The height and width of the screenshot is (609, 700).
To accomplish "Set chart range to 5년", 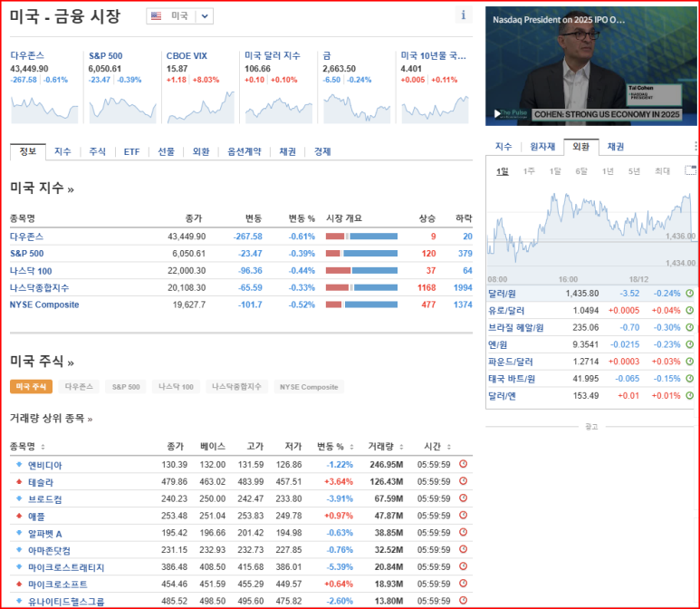I will click(x=634, y=171).
